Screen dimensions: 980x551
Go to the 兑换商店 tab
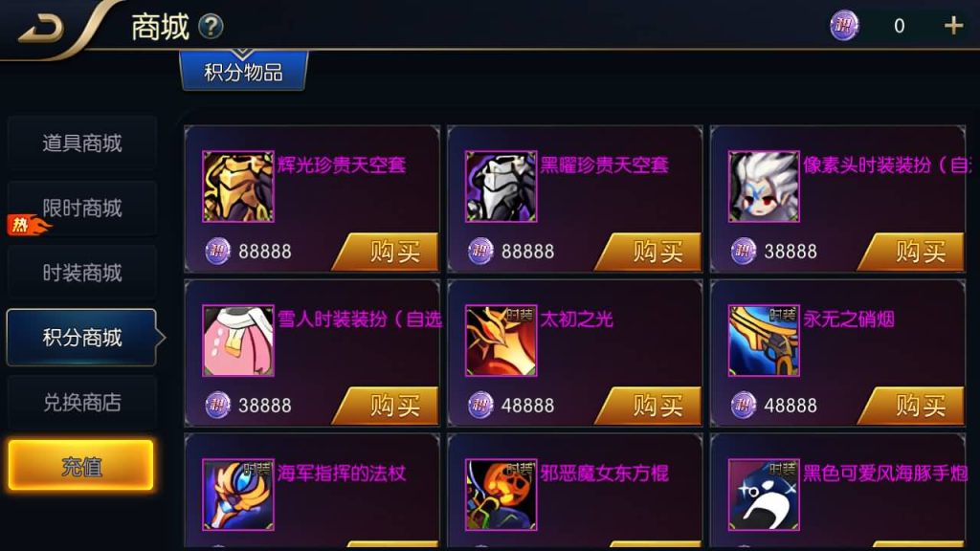pyautogui.click(x=82, y=403)
